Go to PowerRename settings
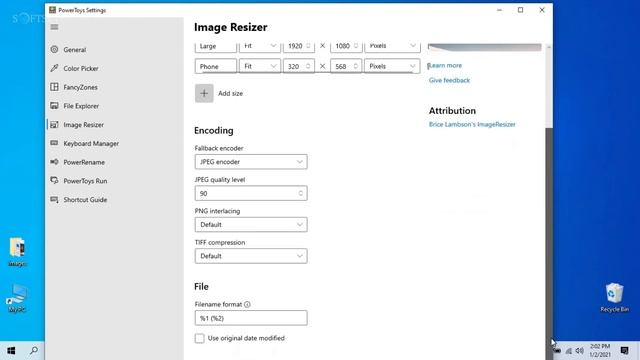 [84, 162]
